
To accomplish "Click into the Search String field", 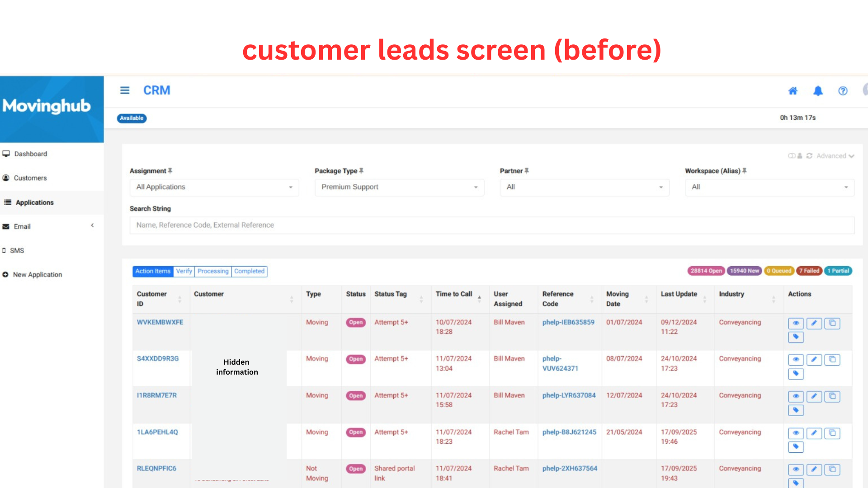I will point(492,225).
